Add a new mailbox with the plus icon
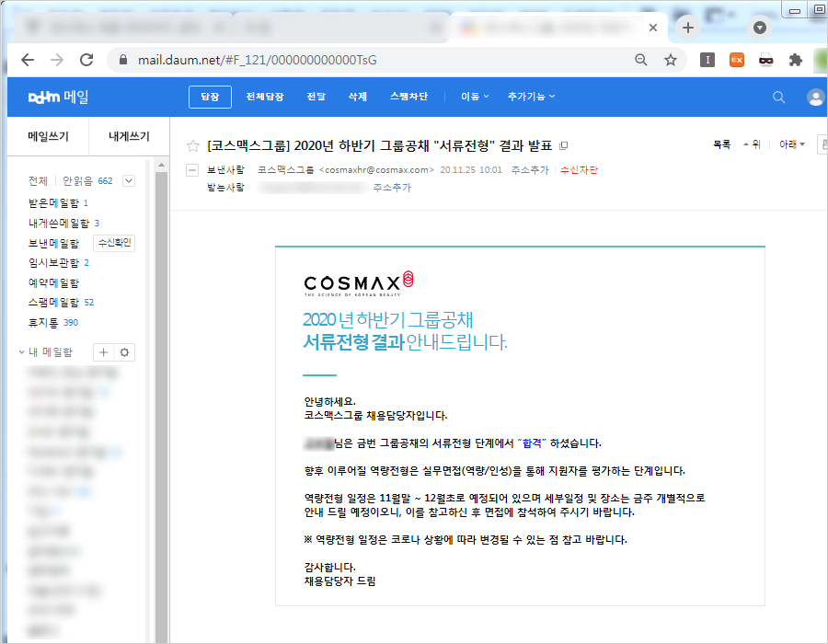 [x=103, y=352]
